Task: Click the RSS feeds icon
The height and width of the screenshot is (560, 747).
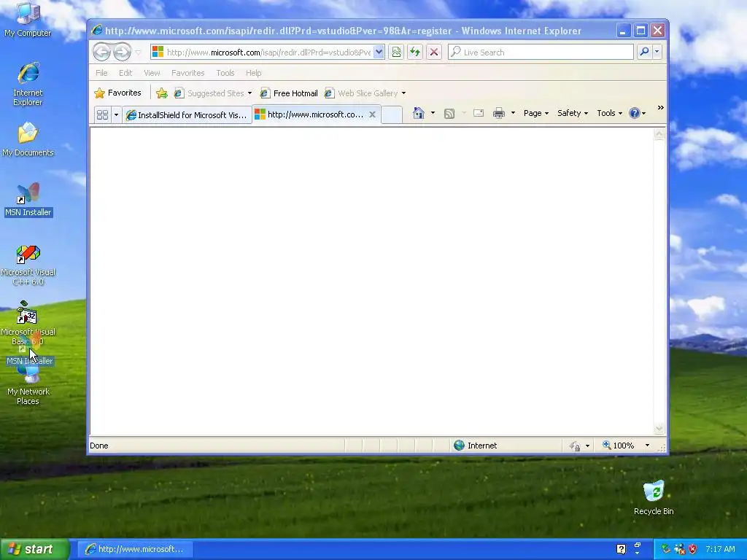Action: [x=449, y=113]
